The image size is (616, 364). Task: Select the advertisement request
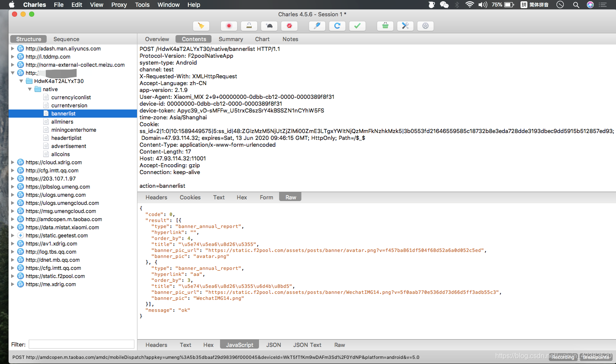pyautogui.click(x=69, y=146)
